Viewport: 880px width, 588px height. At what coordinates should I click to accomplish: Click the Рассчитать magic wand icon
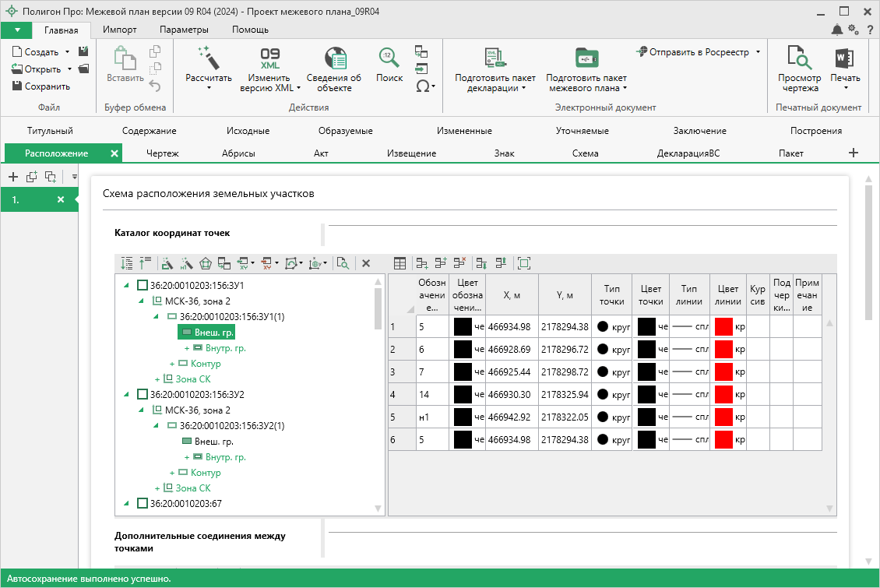(208, 58)
